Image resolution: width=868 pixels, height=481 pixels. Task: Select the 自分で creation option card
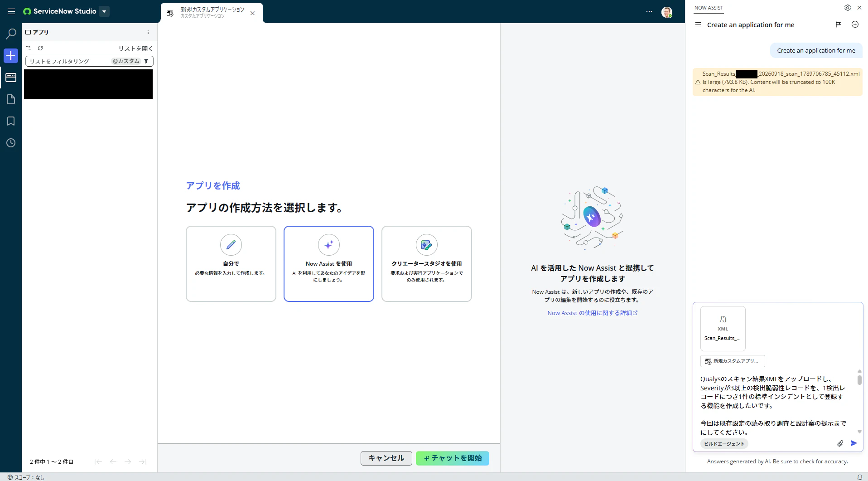pyautogui.click(x=231, y=264)
